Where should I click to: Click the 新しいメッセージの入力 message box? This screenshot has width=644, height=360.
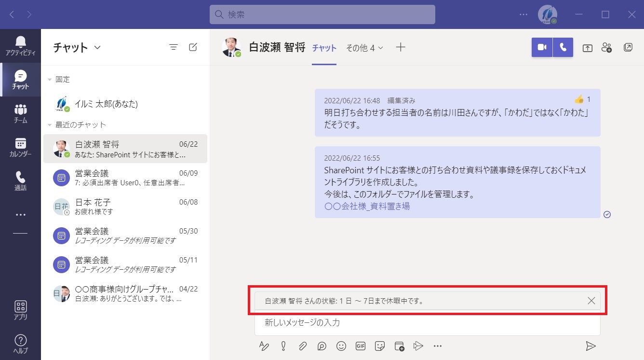coord(427,323)
